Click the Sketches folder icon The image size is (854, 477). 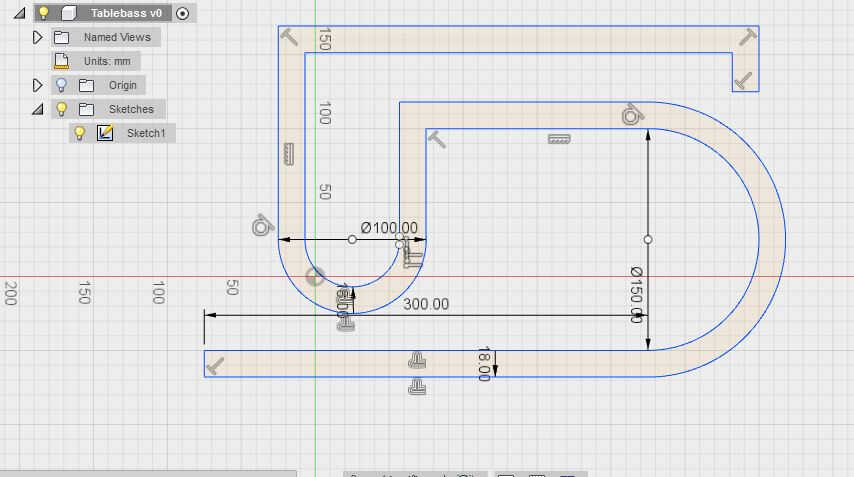coord(86,109)
